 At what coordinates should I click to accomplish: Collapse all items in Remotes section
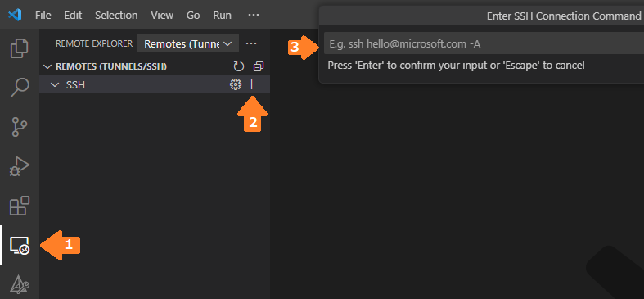click(x=259, y=66)
